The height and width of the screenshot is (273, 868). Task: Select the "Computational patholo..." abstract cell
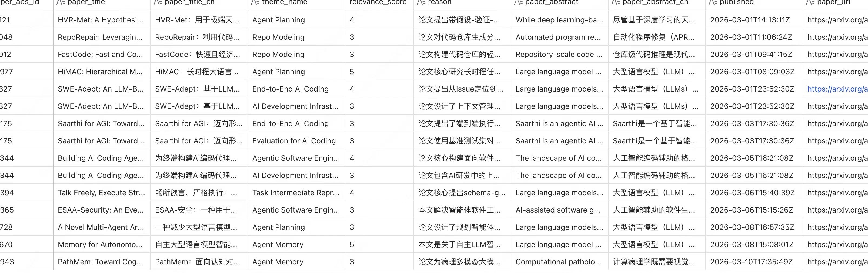[558, 262]
